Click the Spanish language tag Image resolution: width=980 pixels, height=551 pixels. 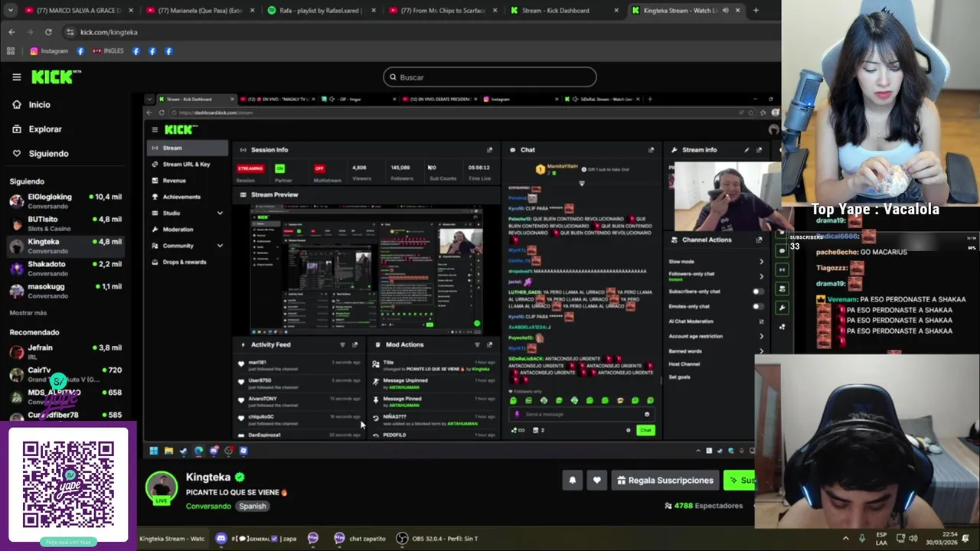tap(252, 506)
